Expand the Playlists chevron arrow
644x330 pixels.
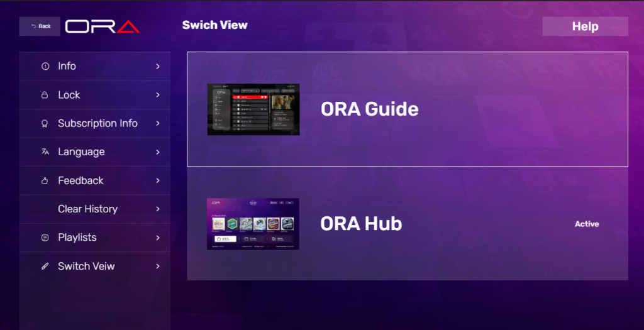(158, 238)
